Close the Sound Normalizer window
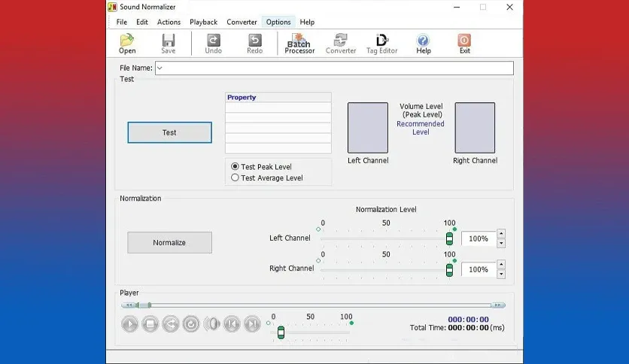The height and width of the screenshot is (364, 629). point(509,7)
